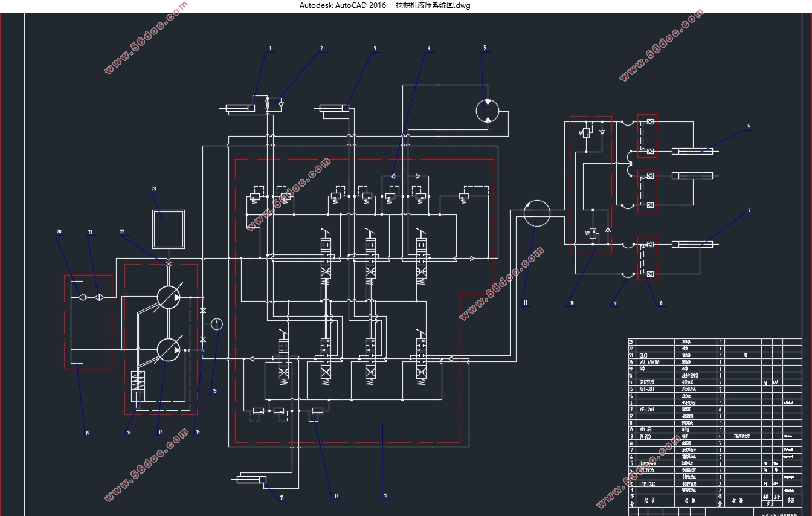Image resolution: width=812 pixels, height=516 pixels.
Task: Click the right-side cylinder indicated by callout 7
Action: tap(695, 245)
